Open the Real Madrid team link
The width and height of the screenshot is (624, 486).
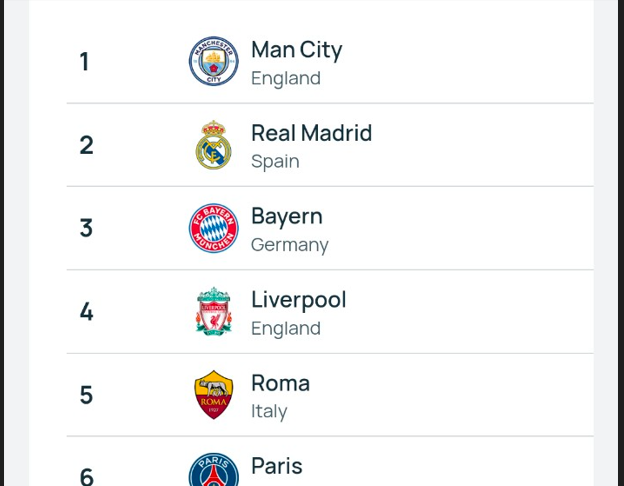[x=312, y=133]
